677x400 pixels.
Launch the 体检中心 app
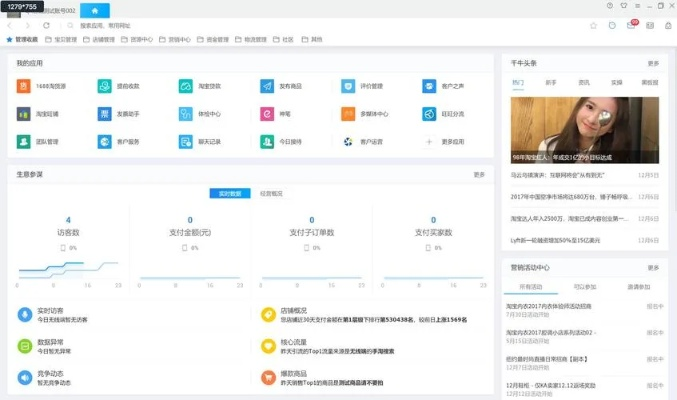[x=186, y=114]
